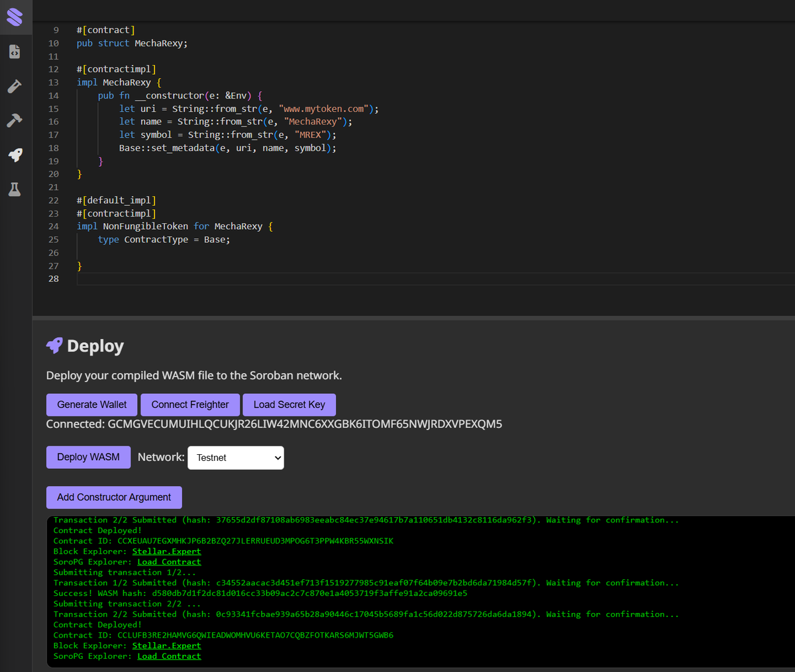Click the #[default_impl] attribute line
The image size is (795, 672).
tap(117, 200)
